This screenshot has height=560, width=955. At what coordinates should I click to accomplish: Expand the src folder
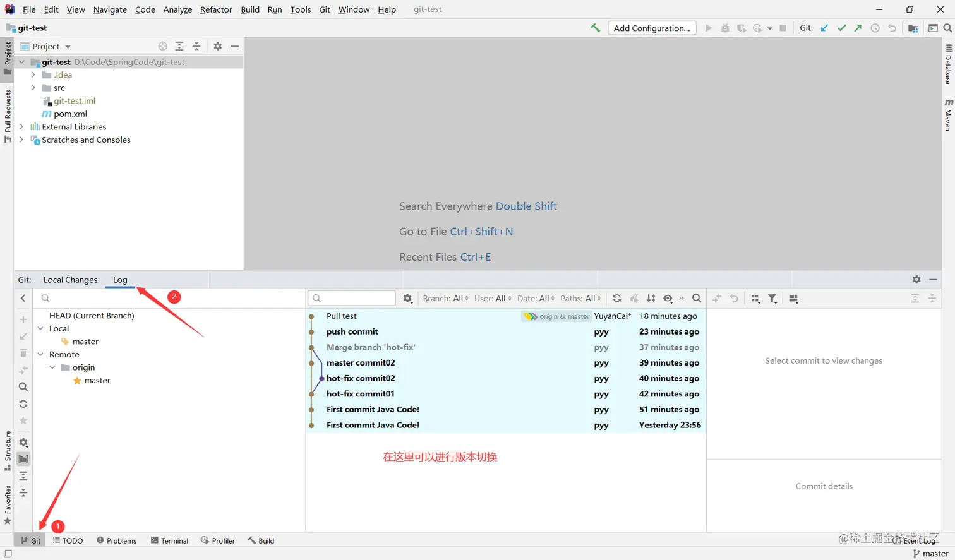pyautogui.click(x=33, y=88)
